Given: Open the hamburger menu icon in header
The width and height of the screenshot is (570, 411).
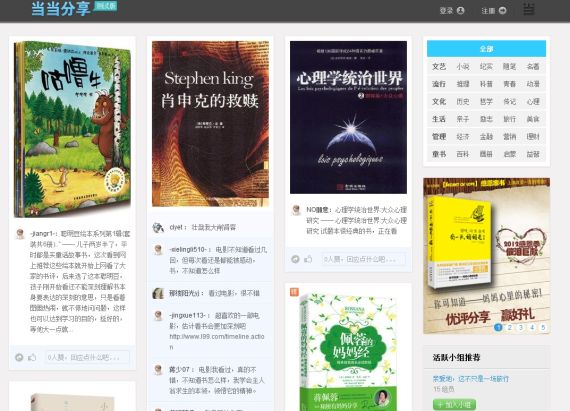Looking at the screenshot, I should [529, 9].
